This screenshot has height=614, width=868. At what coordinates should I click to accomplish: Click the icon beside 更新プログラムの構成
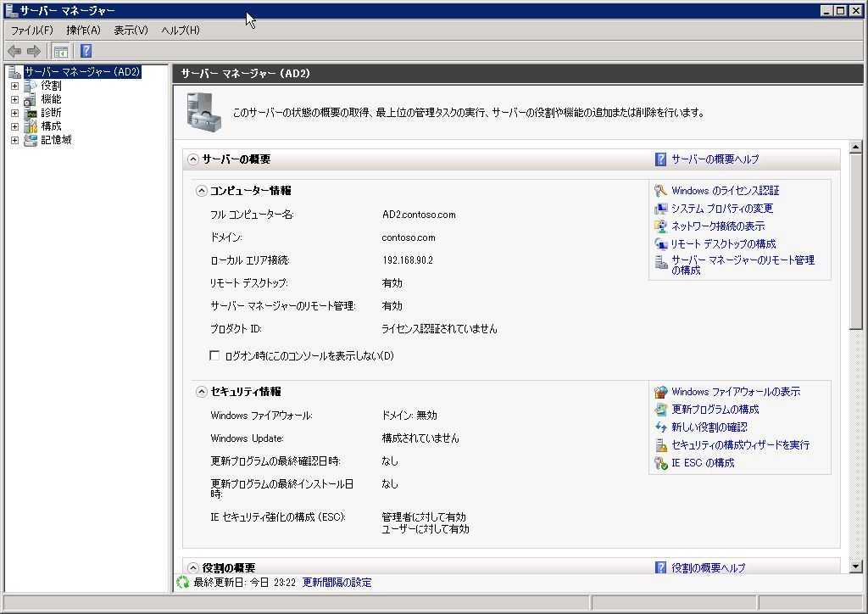660,410
